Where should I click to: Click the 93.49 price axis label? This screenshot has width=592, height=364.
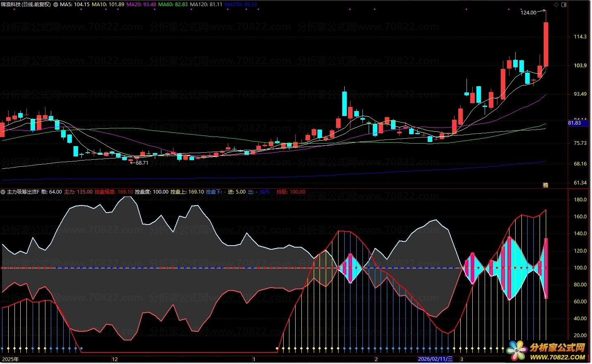[x=580, y=94]
